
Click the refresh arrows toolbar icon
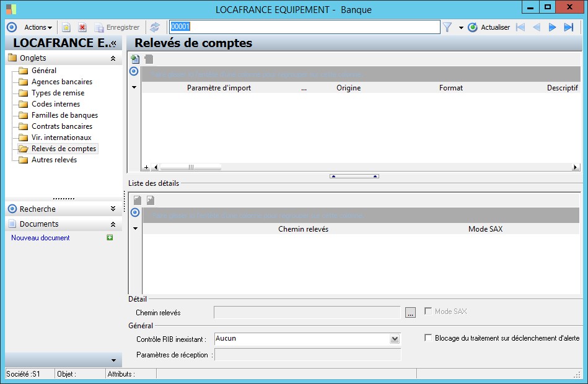click(154, 27)
